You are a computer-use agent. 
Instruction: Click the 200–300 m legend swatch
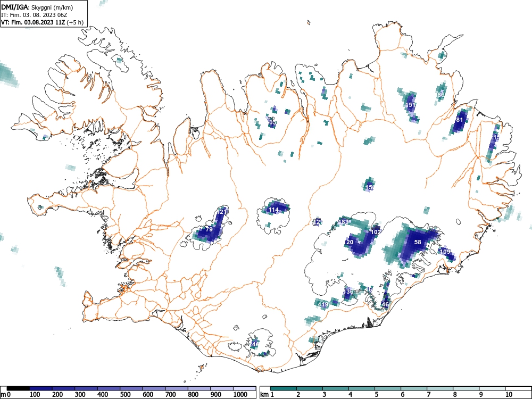click(x=63, y=388)
